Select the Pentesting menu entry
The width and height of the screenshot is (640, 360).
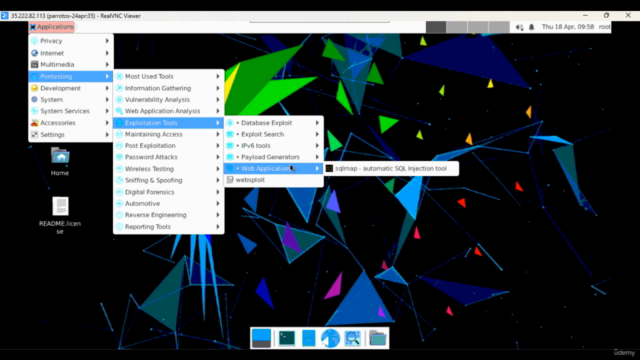click(71, 76)
